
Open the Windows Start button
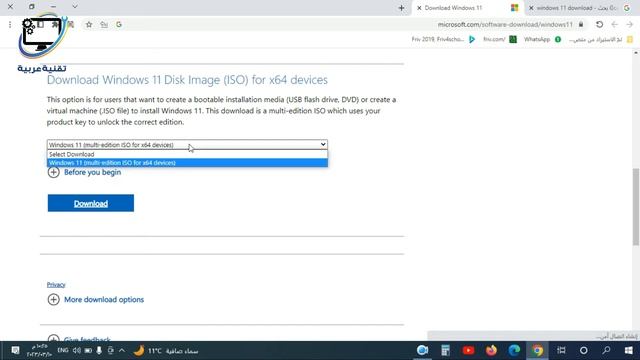tap(629, 351)
